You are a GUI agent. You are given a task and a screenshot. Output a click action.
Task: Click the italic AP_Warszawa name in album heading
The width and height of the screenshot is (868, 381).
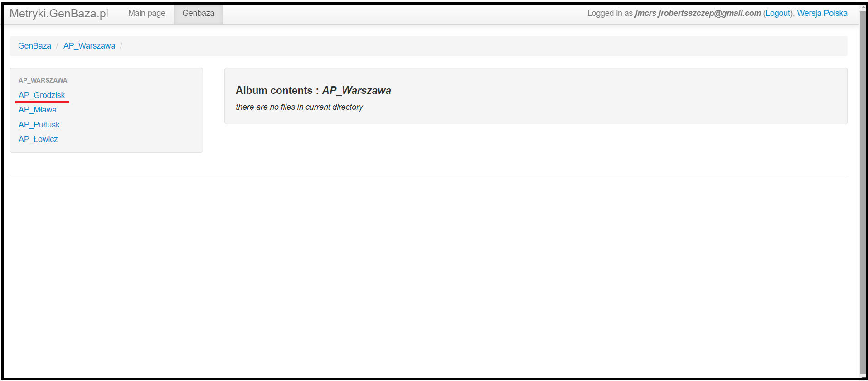point(356,90)
